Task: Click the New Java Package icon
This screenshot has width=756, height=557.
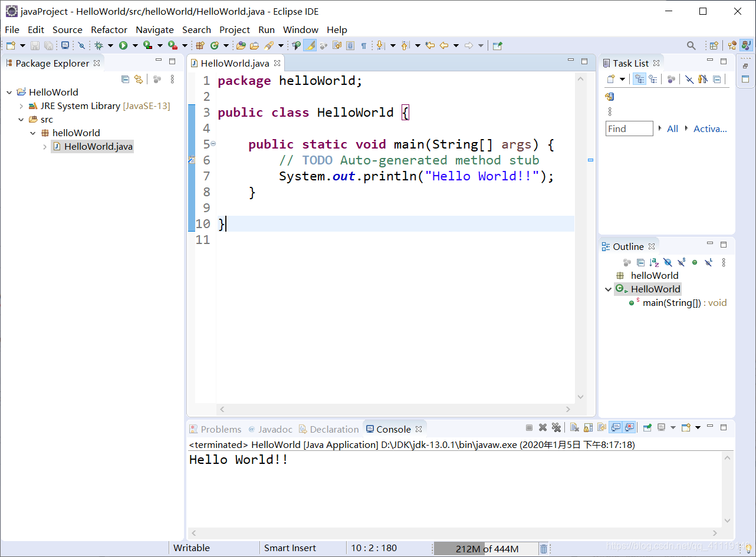Action: pos(200,45)
